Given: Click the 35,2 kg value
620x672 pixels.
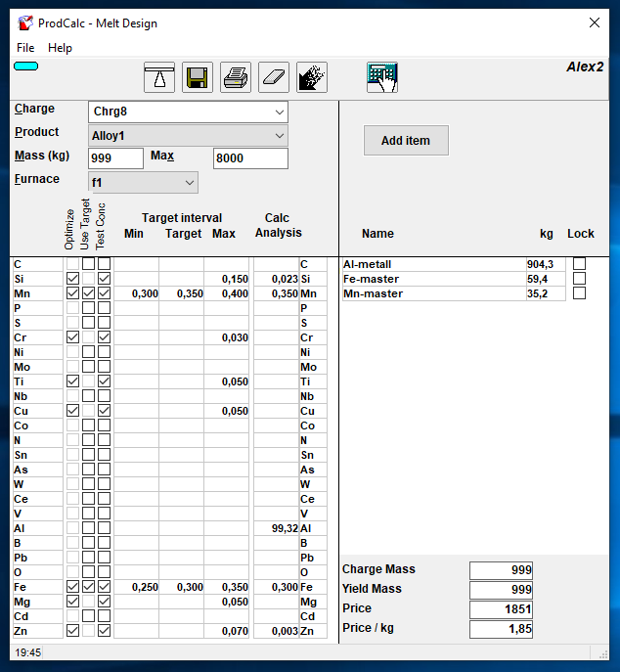Looking at the screenshot, I should 546,293.
